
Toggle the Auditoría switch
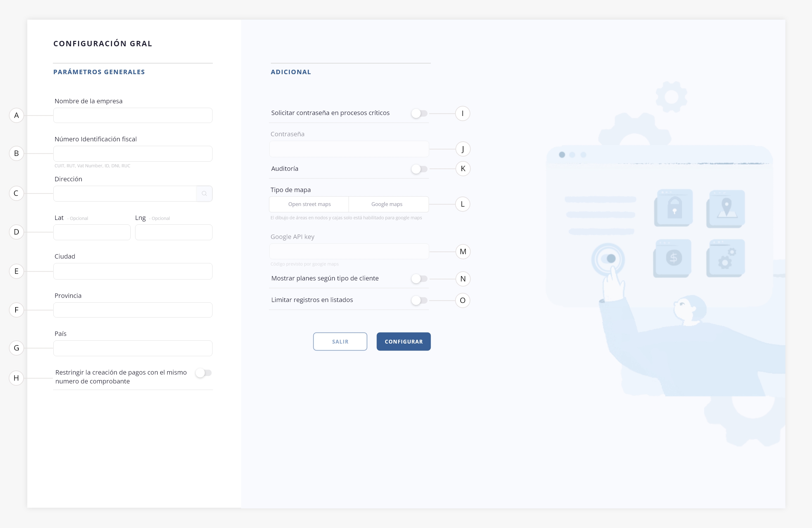pyautogui.click(x=419, y=169)
